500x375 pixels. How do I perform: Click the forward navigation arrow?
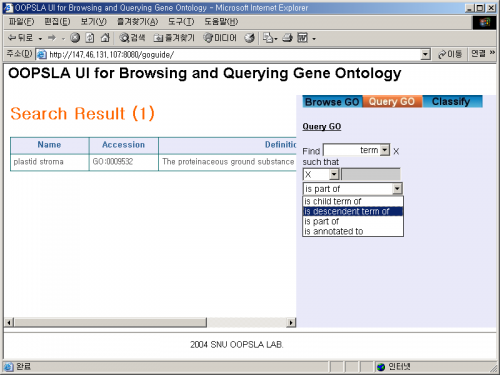[52, 38]
